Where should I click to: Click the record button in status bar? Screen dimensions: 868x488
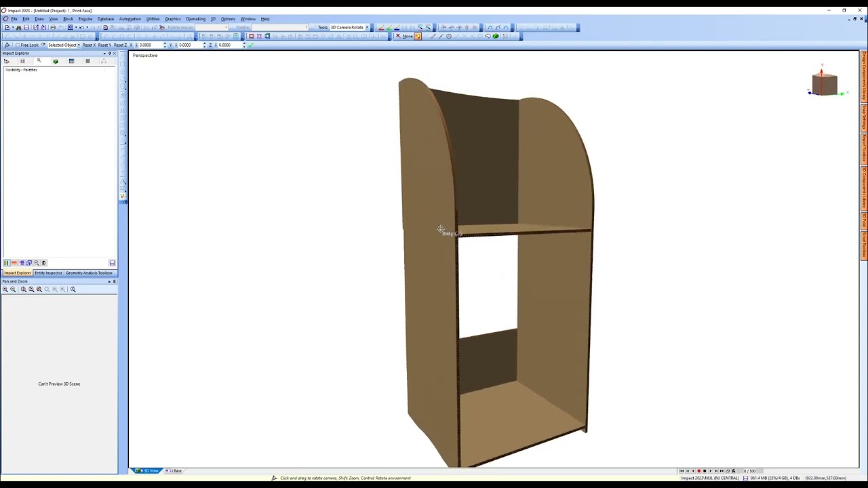[x=698, y=471]
